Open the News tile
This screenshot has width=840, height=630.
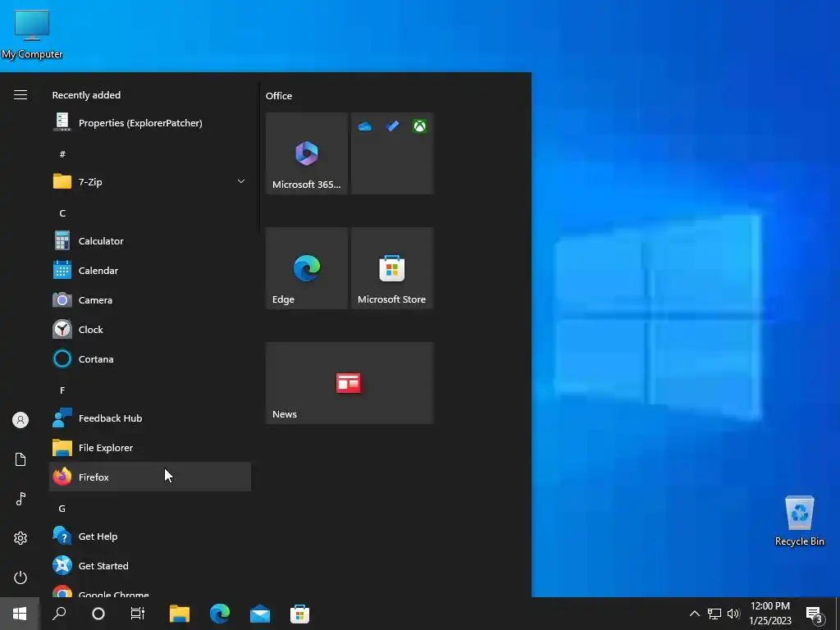coord(349,383)
